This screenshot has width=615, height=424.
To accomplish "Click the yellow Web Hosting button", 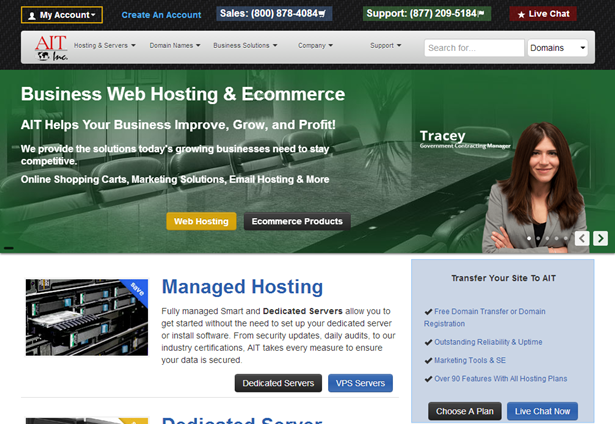I will tap(201, 221).
